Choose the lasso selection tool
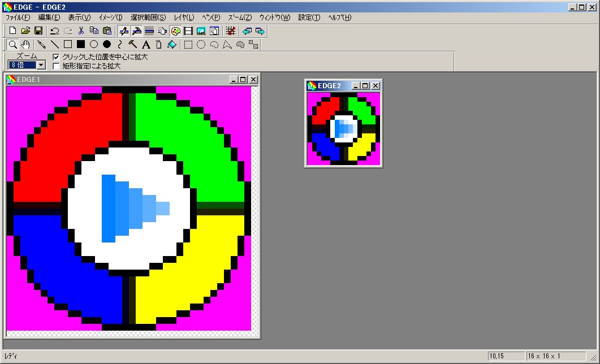Image resolution: width=600 pixels, height=364 pixels. pos(214,45)
